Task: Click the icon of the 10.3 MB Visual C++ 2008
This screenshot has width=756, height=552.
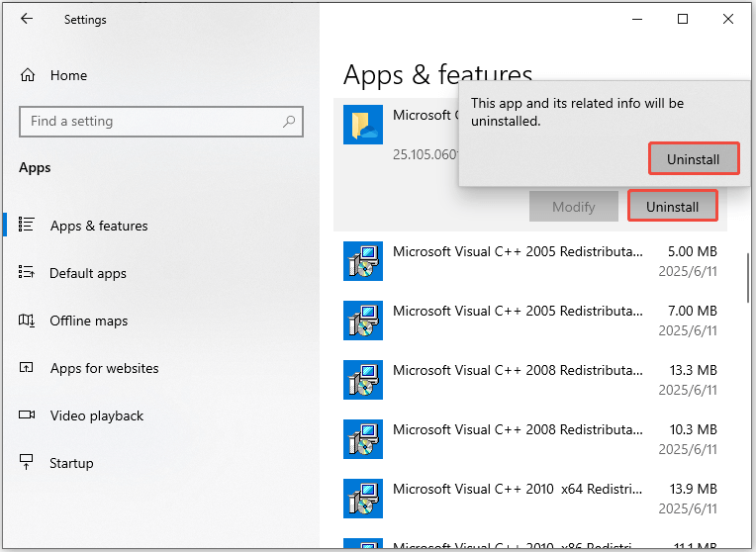Action: tap(363, 439)
